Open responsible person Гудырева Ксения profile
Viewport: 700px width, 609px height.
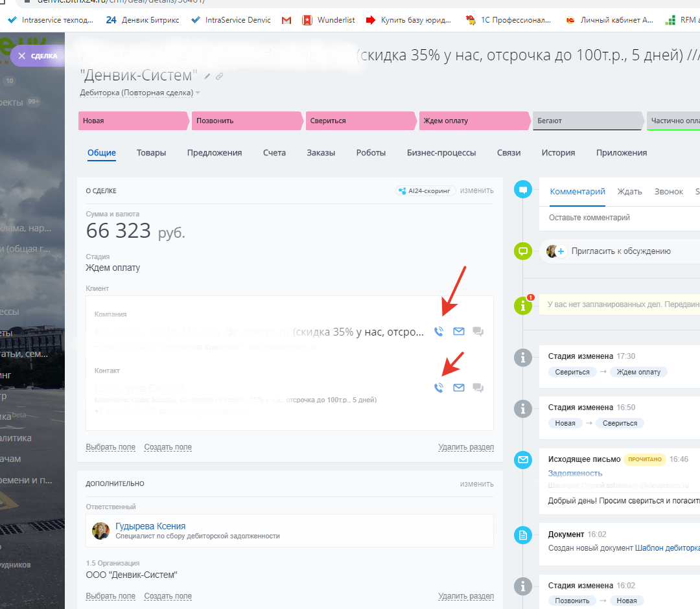pos(150,526)
